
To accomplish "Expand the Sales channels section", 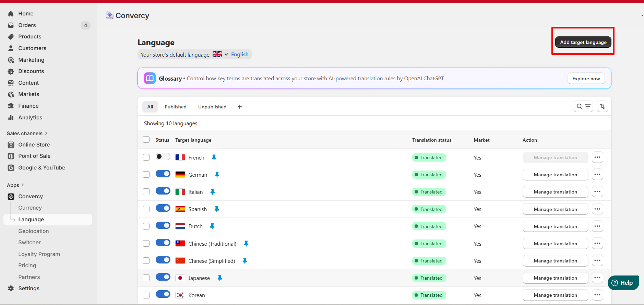I will pos(27,133).
